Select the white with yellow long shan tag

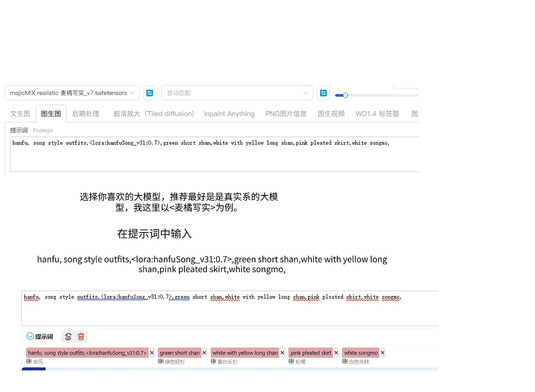[245, 353]
